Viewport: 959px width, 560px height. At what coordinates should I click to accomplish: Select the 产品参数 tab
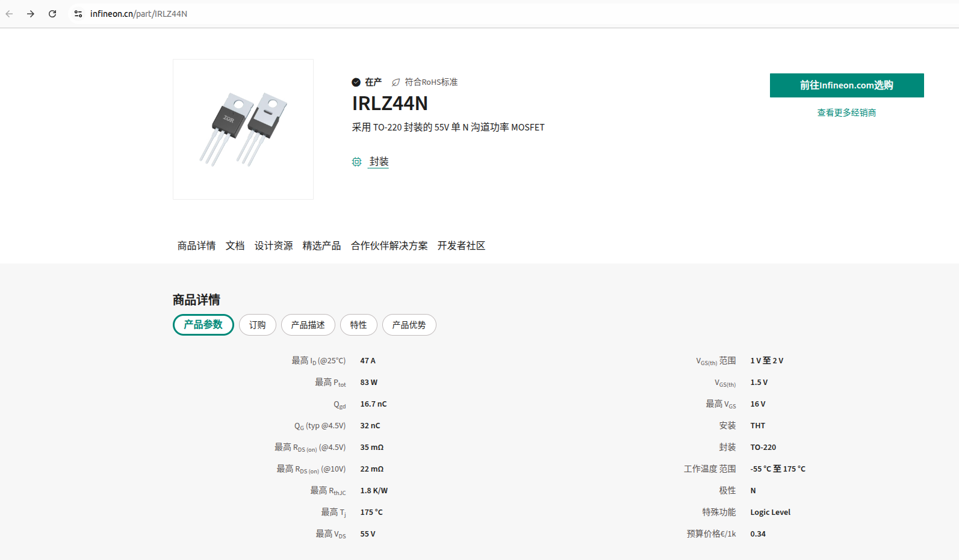point(203,325)
